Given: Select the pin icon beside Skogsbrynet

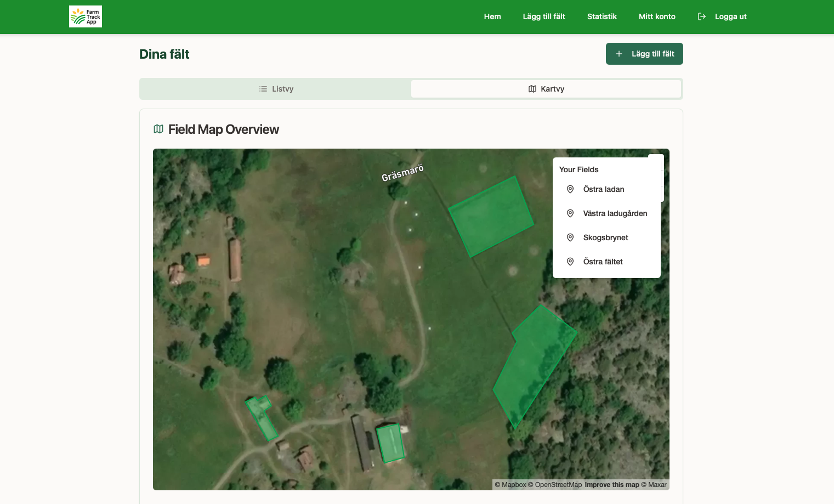Looking at the screenshot, I should [x=570, y=237].
